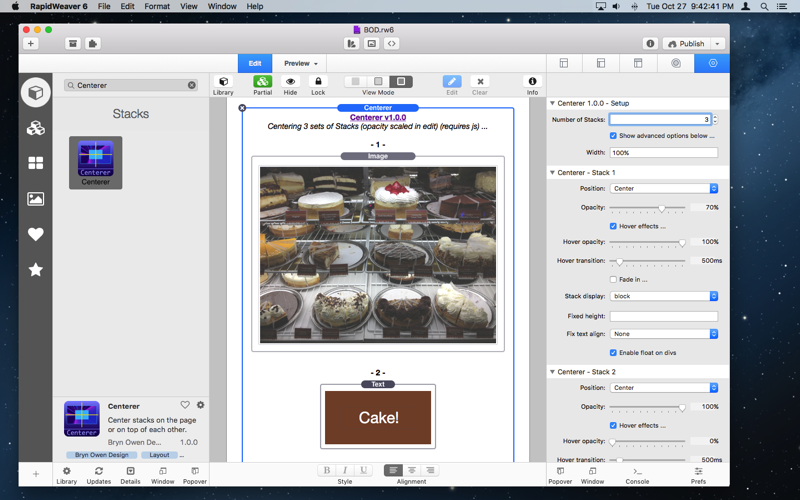This screenshot has height=500, width=800.
Task: Toggle Stack 2 Hover effects checkbox
Action: (x=613, y=426)
